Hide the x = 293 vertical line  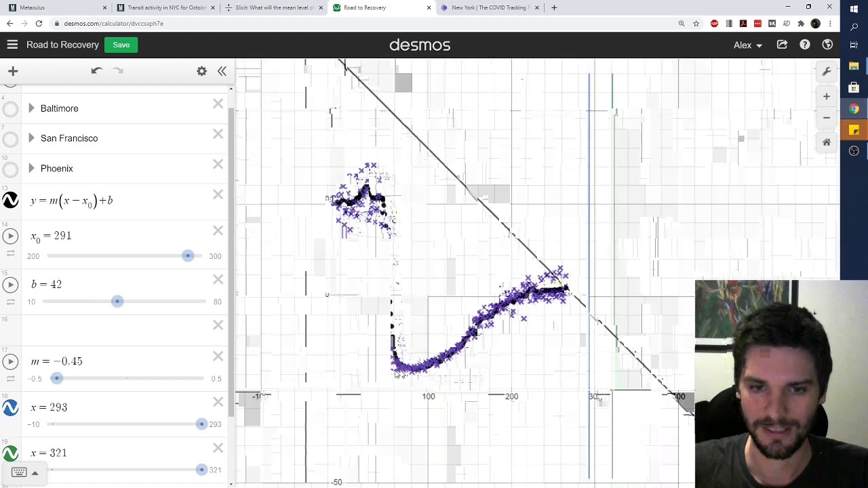pyautogui.click(x=10, y=407)
